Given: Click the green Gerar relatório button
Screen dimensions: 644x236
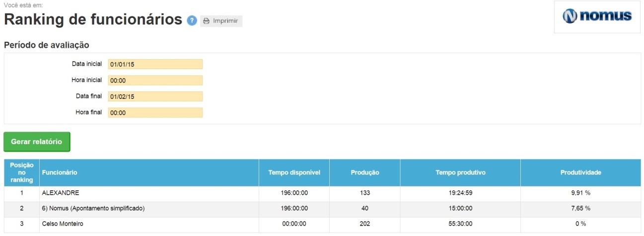Looking at the screenshot, I should pyautogui.click(x=37, y=142).
